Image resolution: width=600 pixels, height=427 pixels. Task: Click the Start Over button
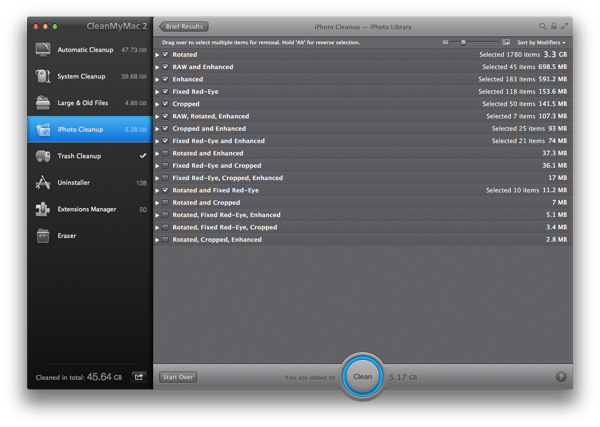tap(178, 377)
